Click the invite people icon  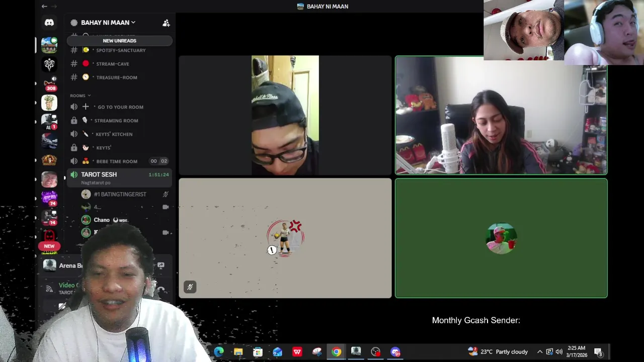pyautogui.click(x=166, y=23)
